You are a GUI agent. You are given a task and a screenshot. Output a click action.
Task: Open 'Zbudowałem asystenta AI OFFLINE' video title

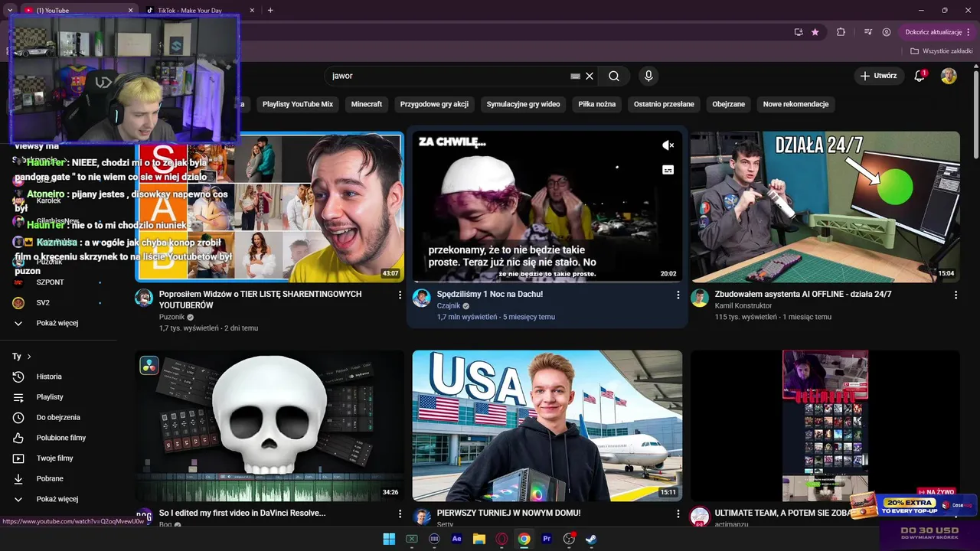click(x=803, y=295)
